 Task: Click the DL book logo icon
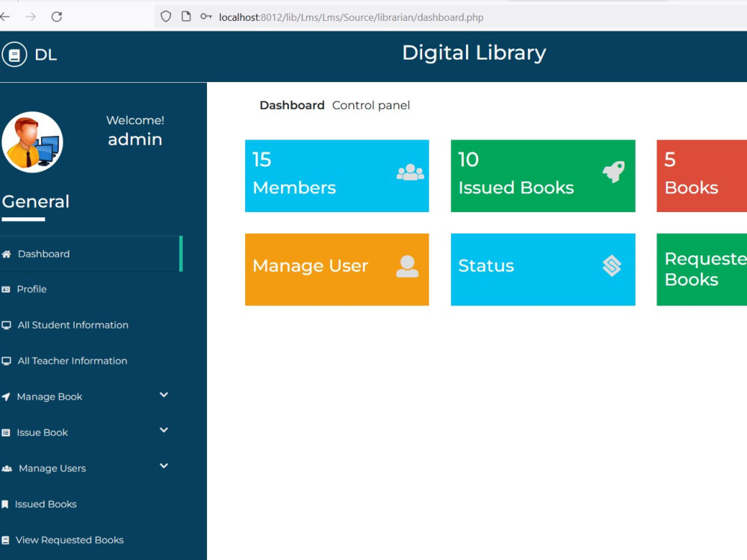click(13, 55)
